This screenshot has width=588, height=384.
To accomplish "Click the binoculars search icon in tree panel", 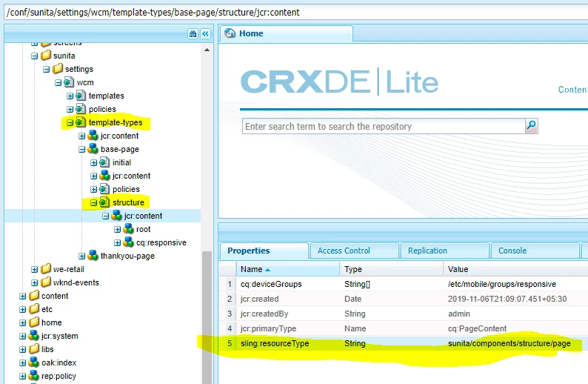I will pos(193,34).
